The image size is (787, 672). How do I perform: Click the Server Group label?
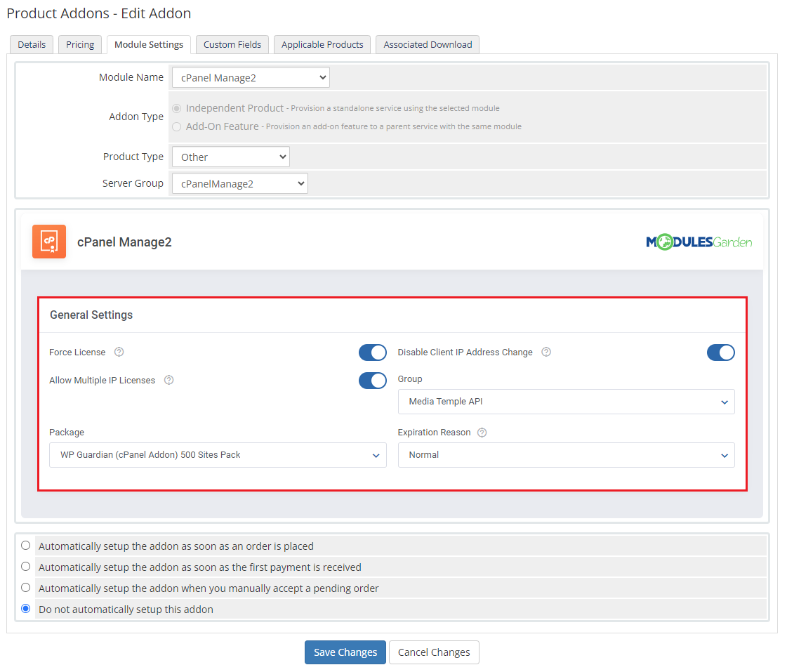click(133, 183)
